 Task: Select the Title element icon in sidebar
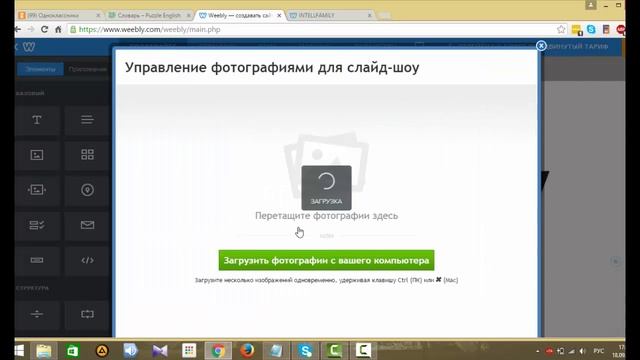[37, 120]
